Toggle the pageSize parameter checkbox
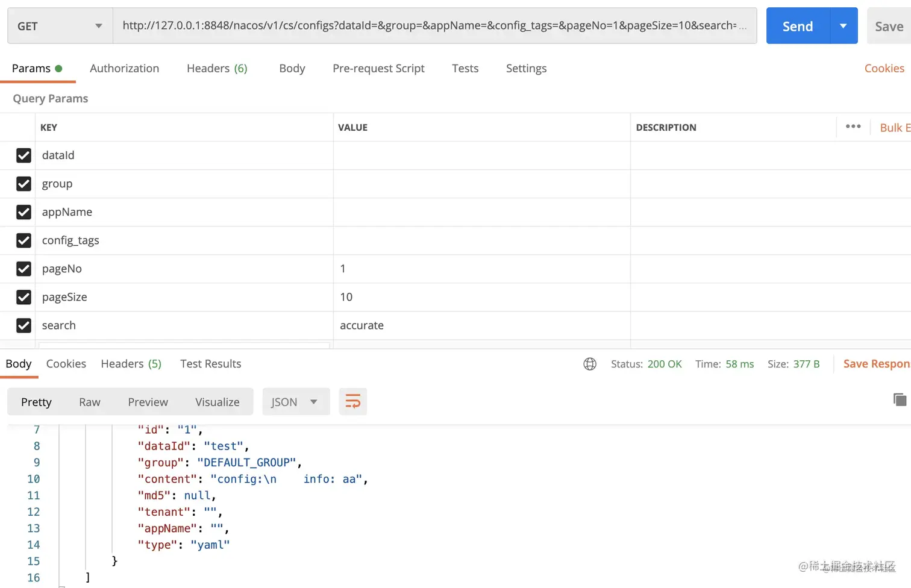Viewport: 911px width, 588px height. [x=23, y=297]
